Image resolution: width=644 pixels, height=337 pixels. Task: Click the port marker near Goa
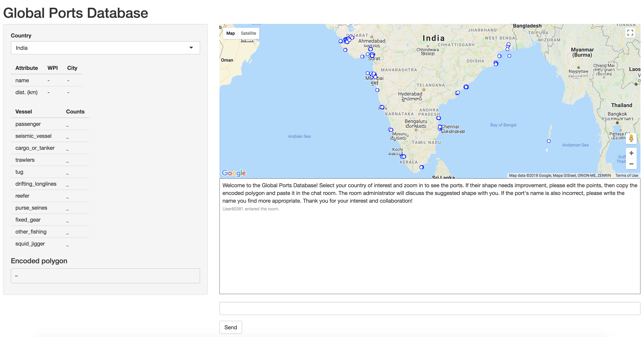click(382, 107)
